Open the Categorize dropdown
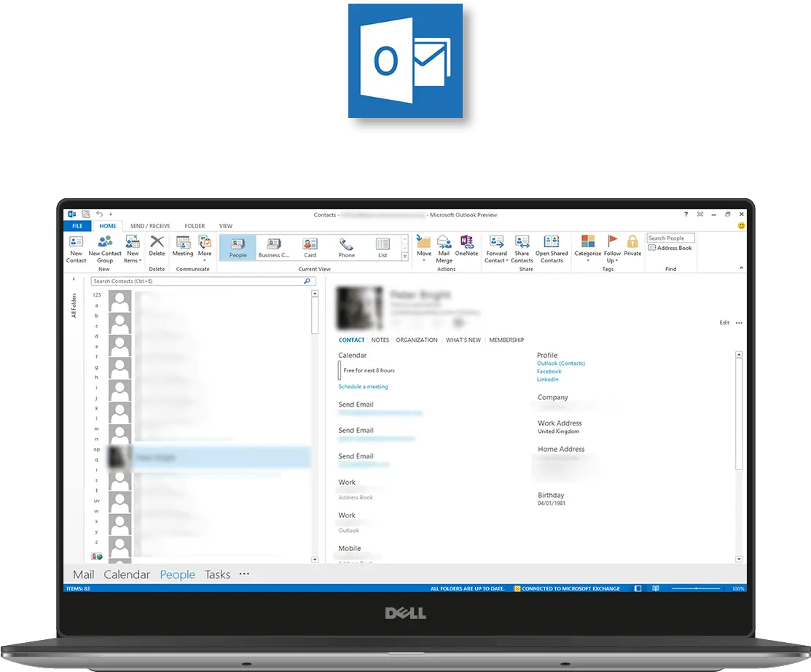Image resolution: width=811 pixels, height=672 pixels. 588,249
